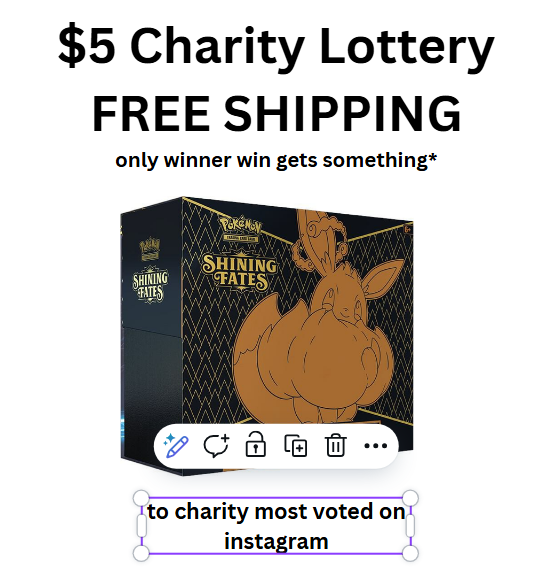
Task: Click bottom-right corner handle of selected text box
Action: (410, 553)
